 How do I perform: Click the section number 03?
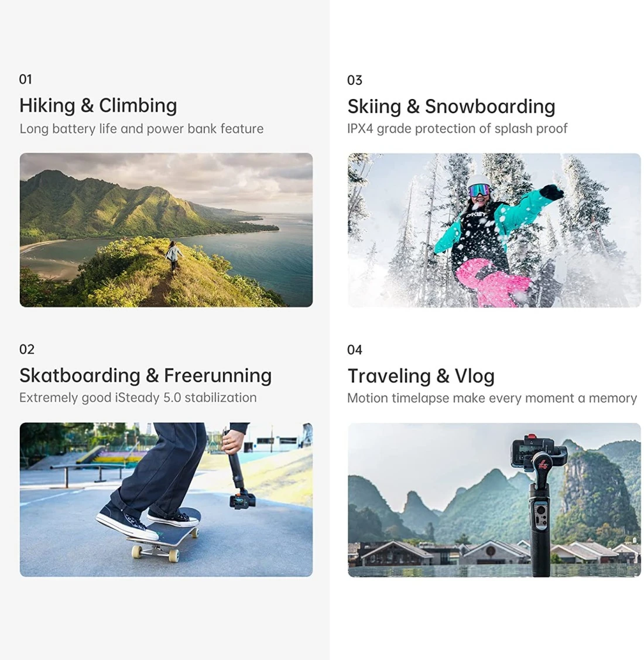click(x=354, y=80)
